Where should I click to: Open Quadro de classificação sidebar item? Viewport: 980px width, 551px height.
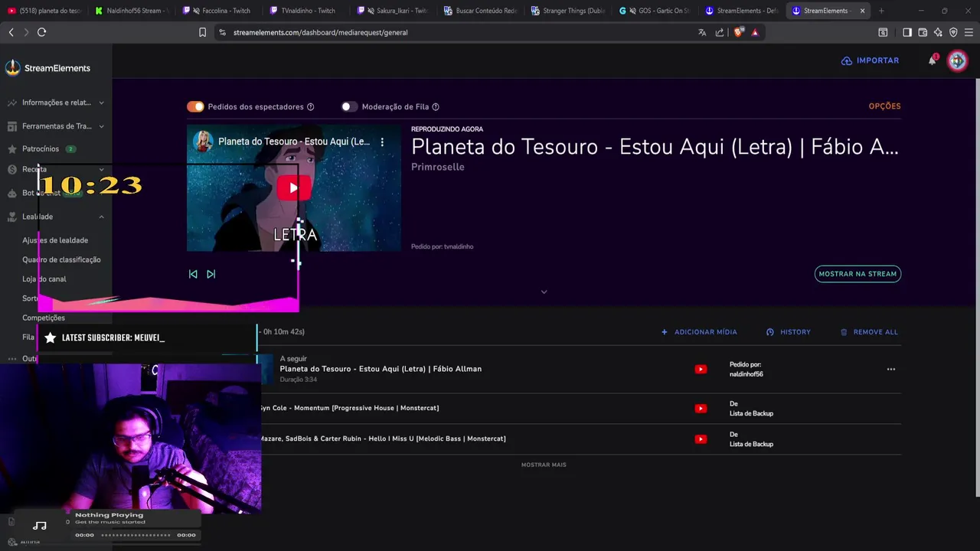click(x=61, y=259)
